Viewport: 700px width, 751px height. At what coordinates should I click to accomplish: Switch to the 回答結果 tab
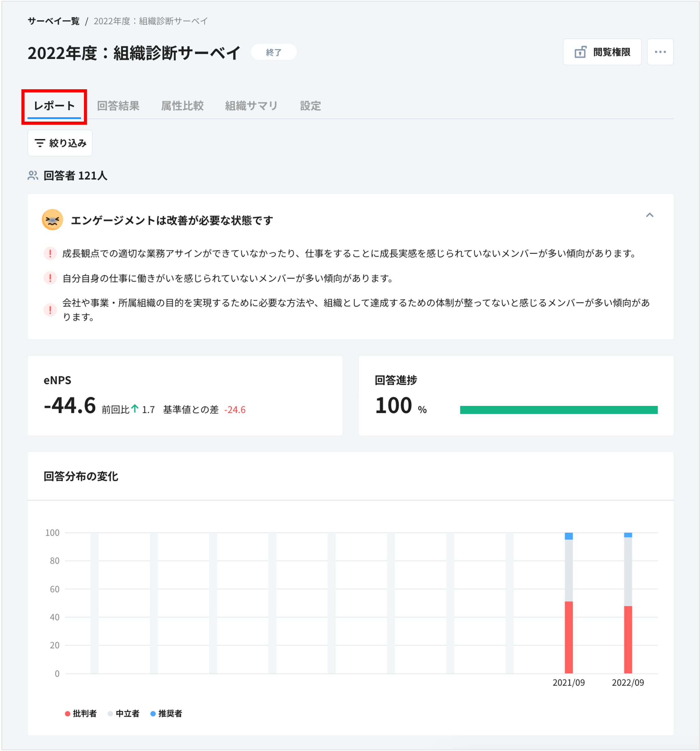(118, 106)
